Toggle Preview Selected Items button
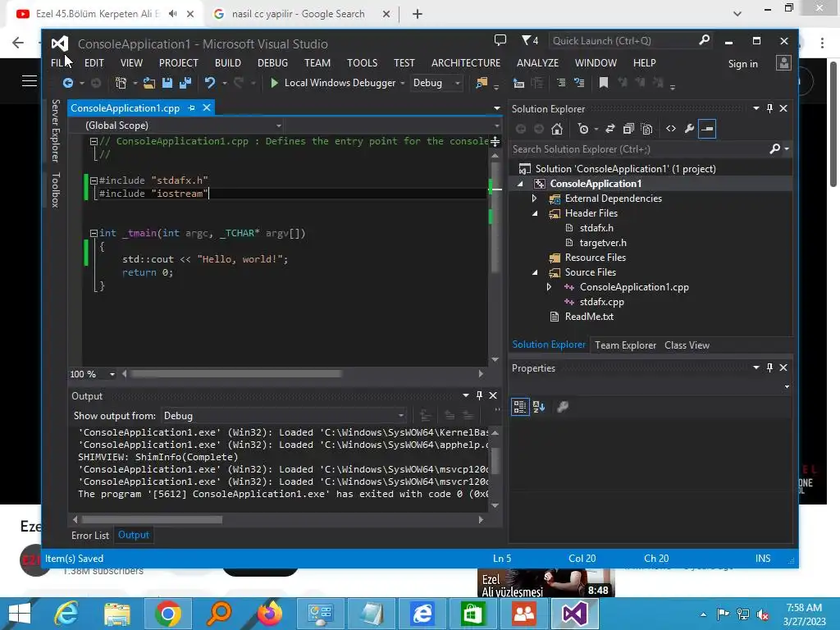This screenshot has height=630, width=840. pyautogui.click(x=707, y=129)
